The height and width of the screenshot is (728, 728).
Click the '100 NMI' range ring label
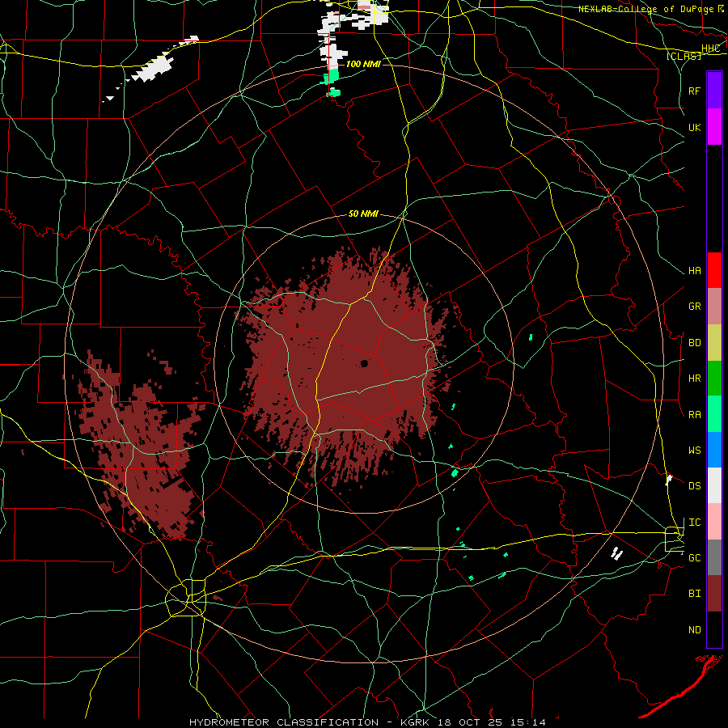click(363, 64)
